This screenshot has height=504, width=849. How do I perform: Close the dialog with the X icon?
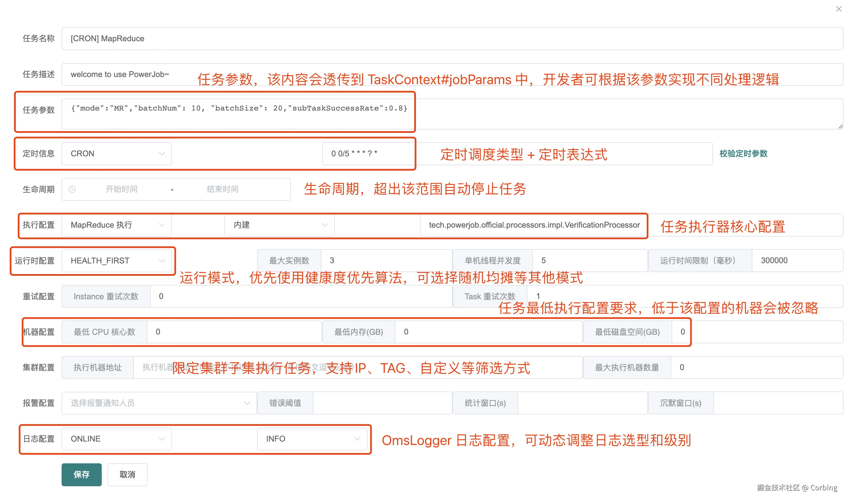click(x=838, y=9)
